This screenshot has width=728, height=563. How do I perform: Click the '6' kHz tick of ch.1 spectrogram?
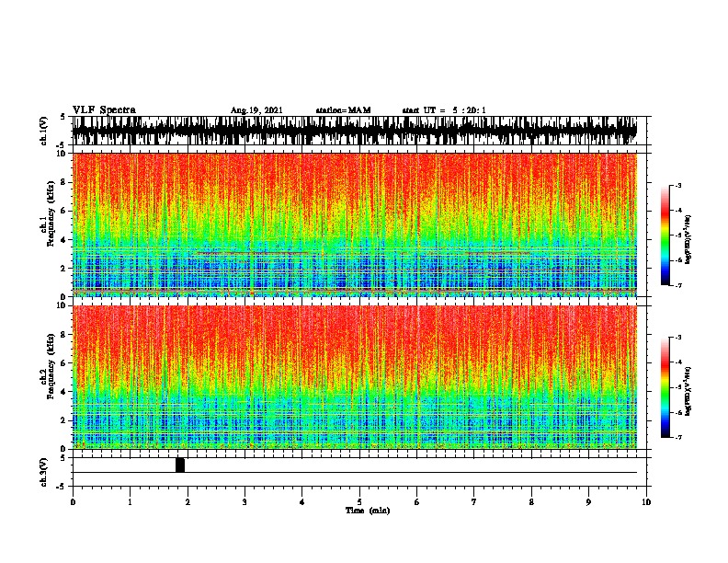64,211
